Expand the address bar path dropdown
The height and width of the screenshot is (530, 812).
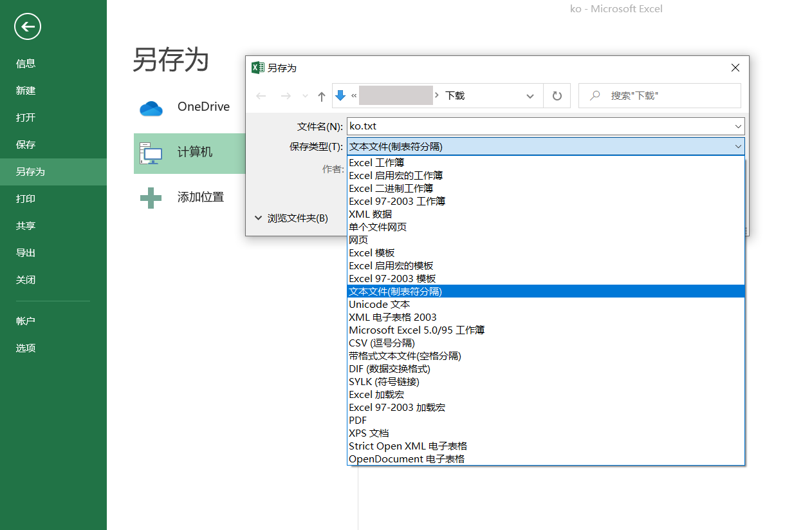[x=530, y=96]
